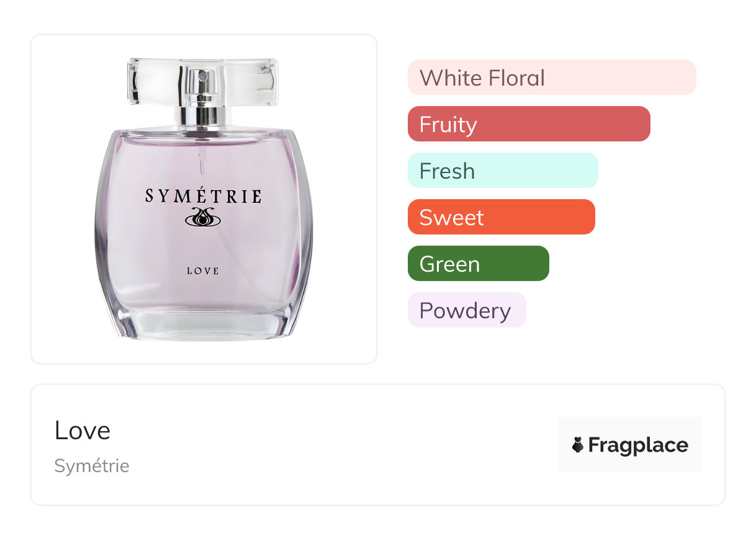This screenshot has width=756, height=536.
Task: Click the Fragplace wordmark text
Action: [x=638, y=445]
